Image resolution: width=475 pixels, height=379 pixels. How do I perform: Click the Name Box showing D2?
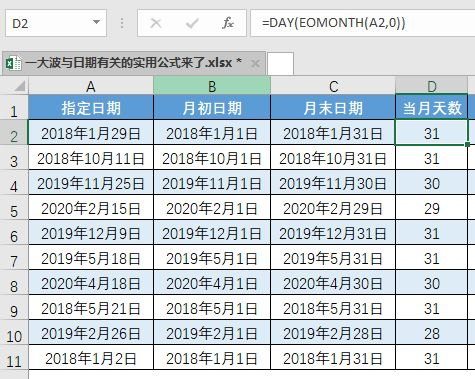pos(56,23)
